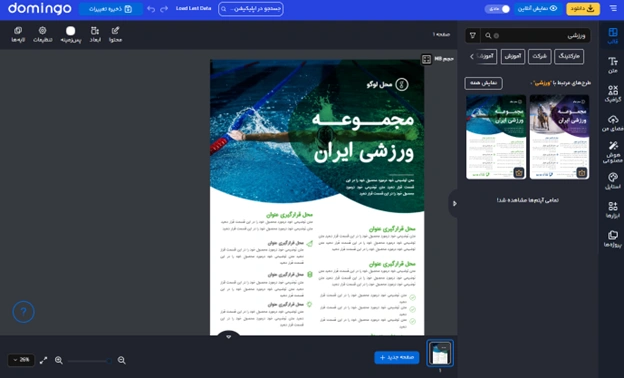
Task: Open the zoom percentage dropdown
Action: [x=21, y=360]
